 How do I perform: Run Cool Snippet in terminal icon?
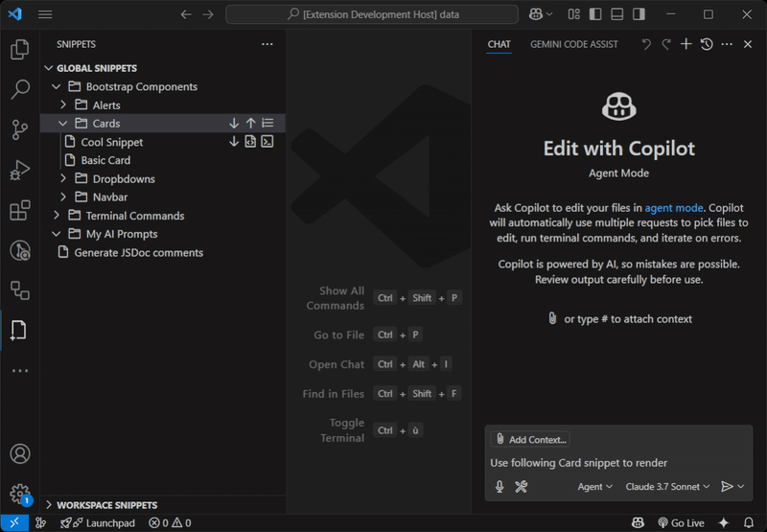click(267, 142)
